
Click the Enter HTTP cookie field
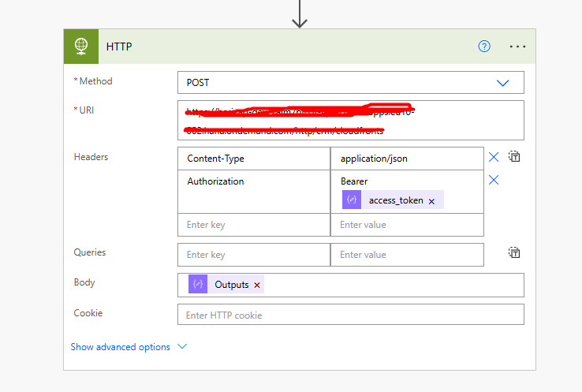[350, 315]
